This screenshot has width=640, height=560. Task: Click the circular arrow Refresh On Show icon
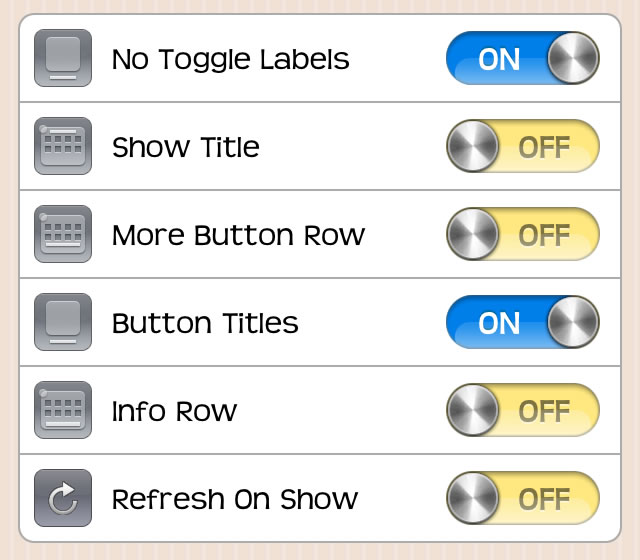[x=63, y=498]
